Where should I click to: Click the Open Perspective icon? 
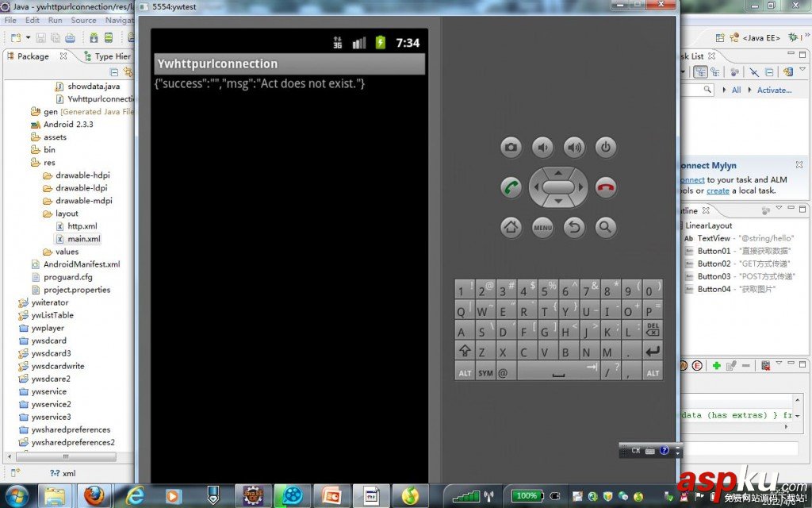720,37
